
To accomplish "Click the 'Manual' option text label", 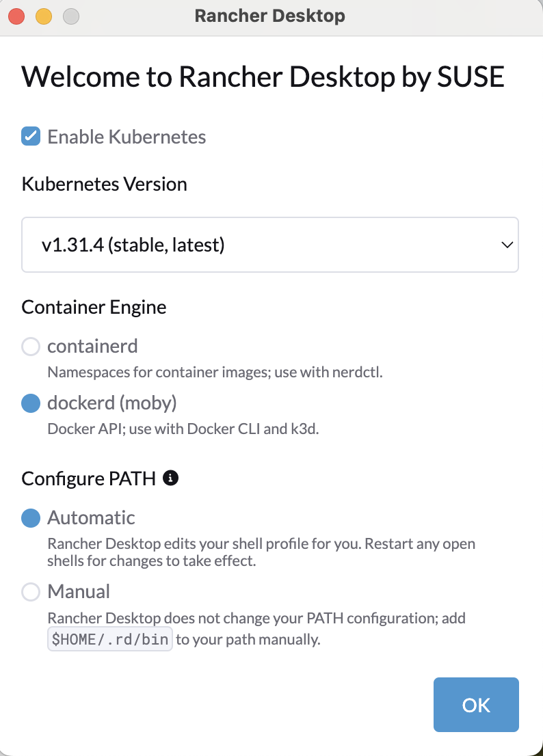I will [79, 591].
